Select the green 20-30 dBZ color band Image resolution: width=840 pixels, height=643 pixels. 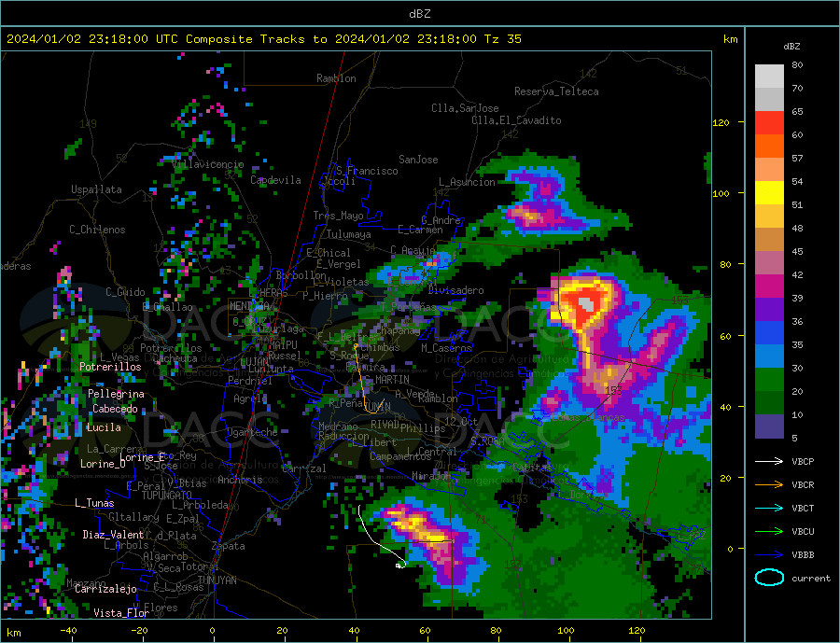pyautogui.click(x=769, y=380)
